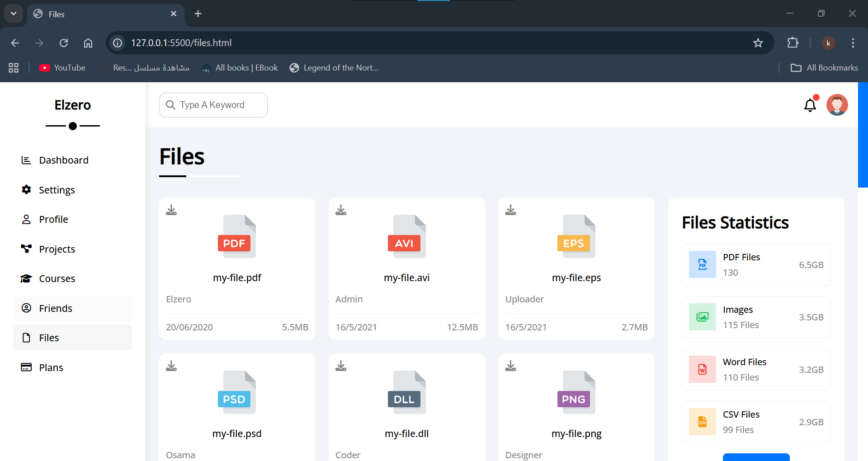
Task: Open the Chrome three-dot menu
Action: pyautogui.click(x=853, y=42)
